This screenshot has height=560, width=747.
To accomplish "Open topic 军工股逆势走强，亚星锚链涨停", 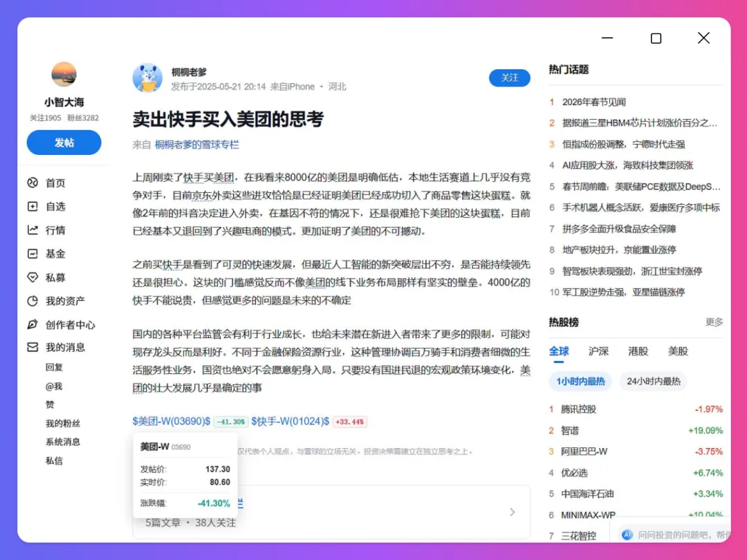I will [624, 292].
